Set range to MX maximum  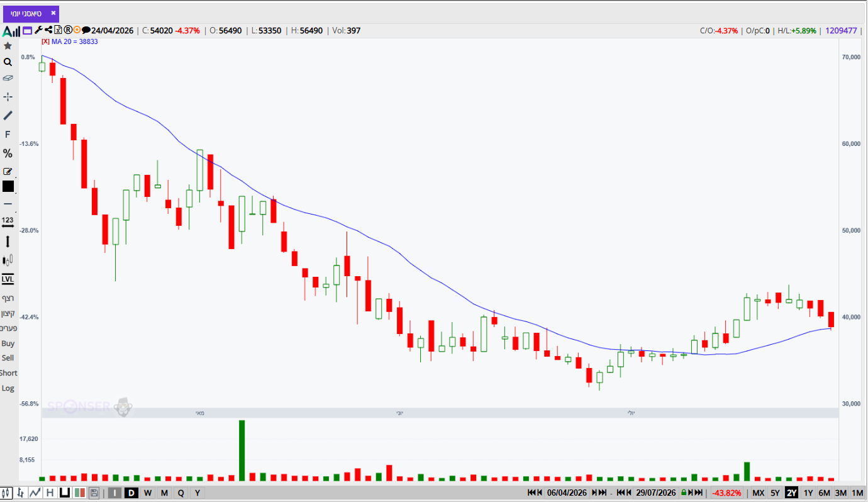coord(759,493)
